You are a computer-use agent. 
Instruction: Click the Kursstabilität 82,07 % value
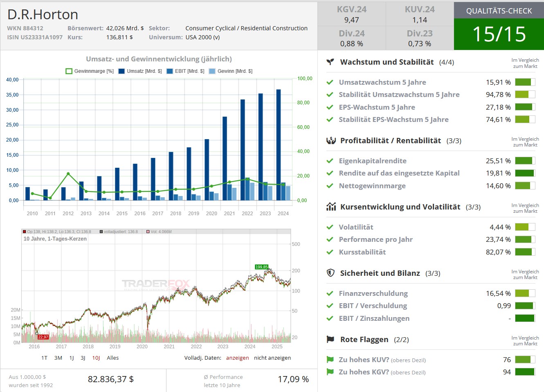[498, 252]
